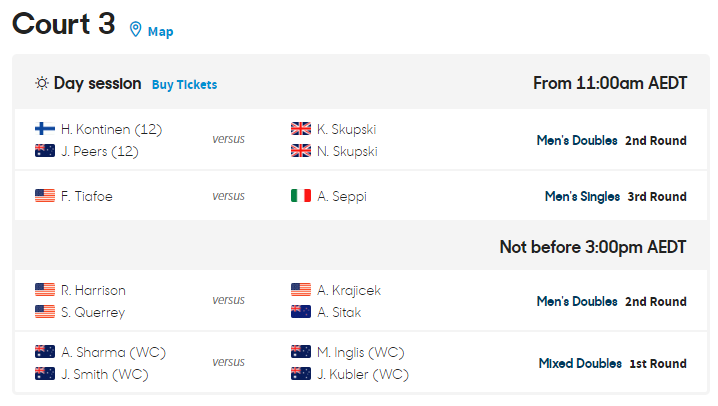Open the Map link for Court 3
Image resolution: width=718 pixels, height=406 pixels.
(161, 31)
